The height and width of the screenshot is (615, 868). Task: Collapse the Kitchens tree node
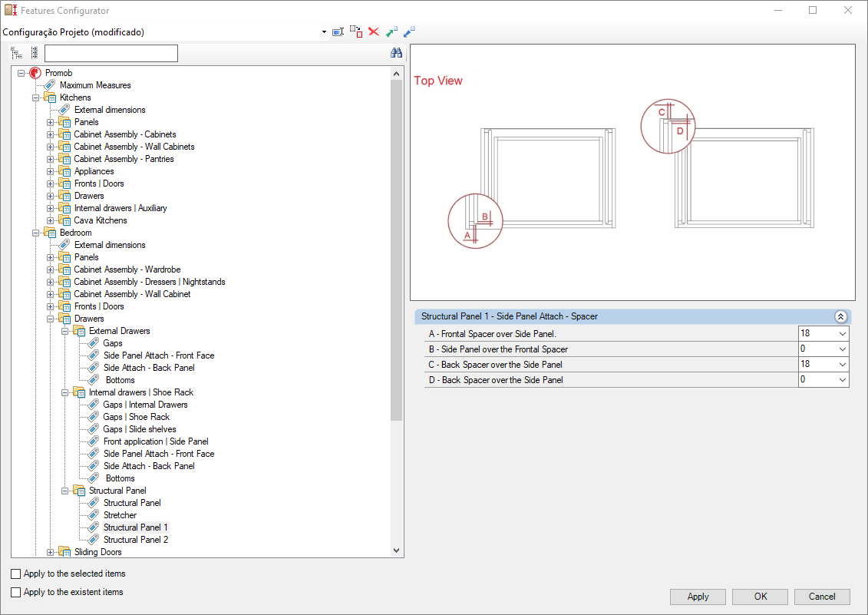36,98
